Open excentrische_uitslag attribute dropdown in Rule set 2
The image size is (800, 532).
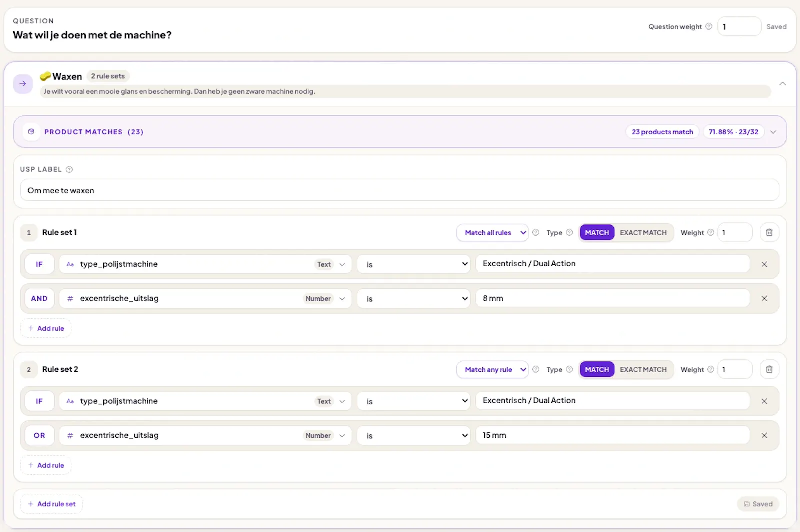(x=205, y=436)
